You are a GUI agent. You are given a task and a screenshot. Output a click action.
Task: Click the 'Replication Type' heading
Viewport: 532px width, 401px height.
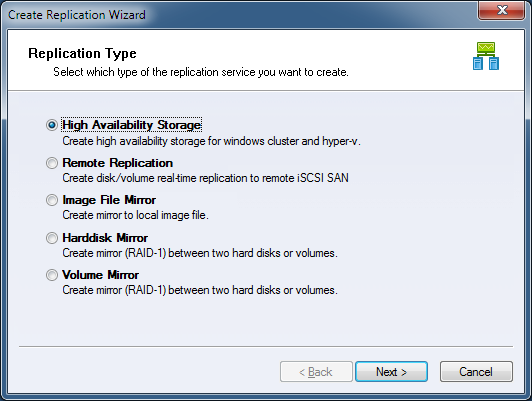(82, 53)
